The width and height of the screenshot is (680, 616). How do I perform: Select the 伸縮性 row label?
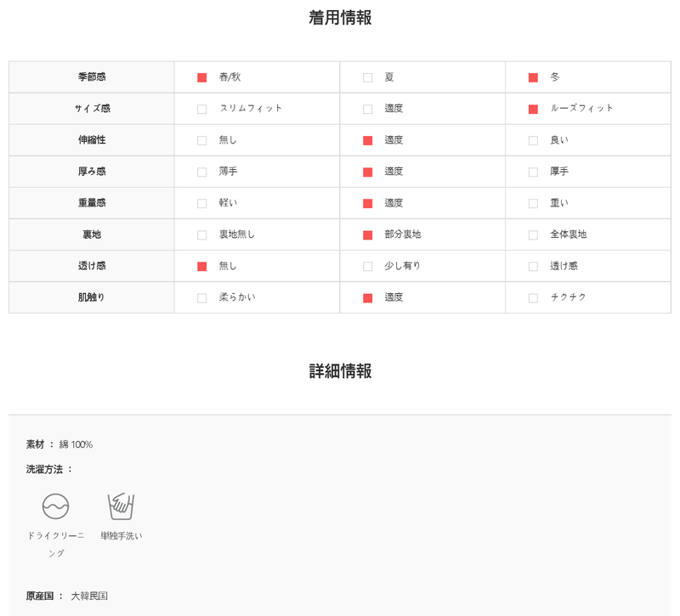tap(92, 139)
